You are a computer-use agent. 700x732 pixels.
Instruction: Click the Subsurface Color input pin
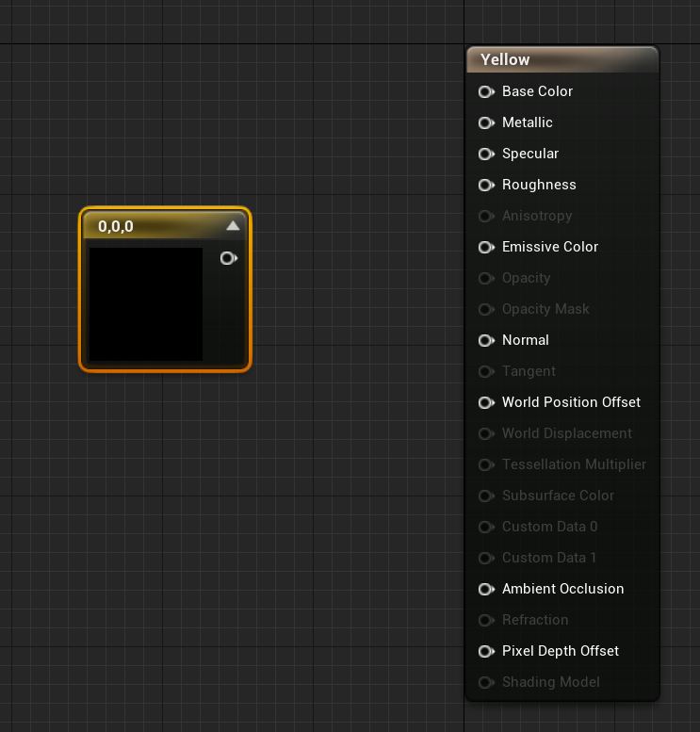pyautogui.click(x=486, y=496)
